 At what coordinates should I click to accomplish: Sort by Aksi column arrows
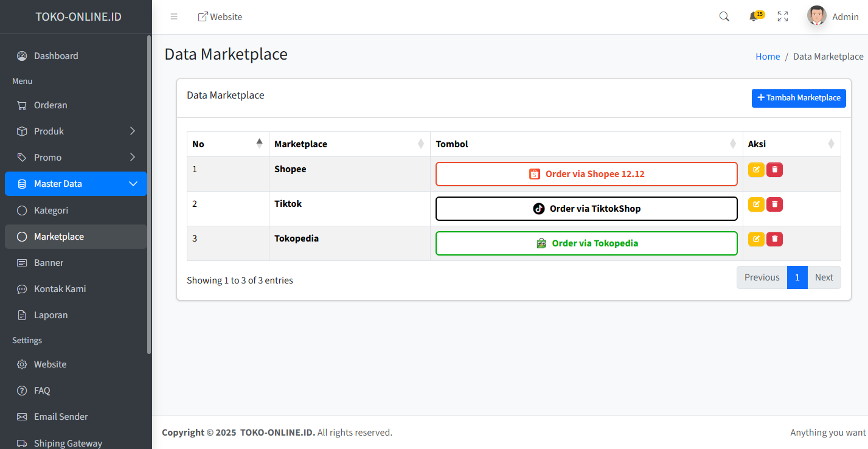832,144
